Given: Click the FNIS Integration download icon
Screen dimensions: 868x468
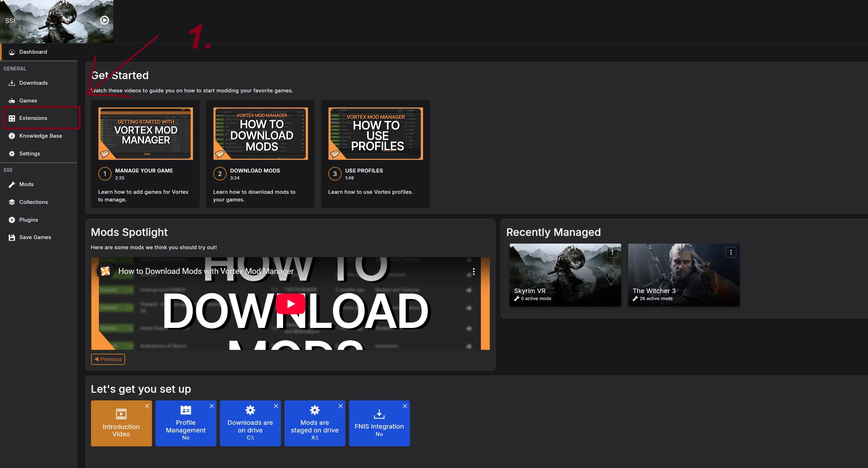Looking at the screenshot, I should 379,414.
